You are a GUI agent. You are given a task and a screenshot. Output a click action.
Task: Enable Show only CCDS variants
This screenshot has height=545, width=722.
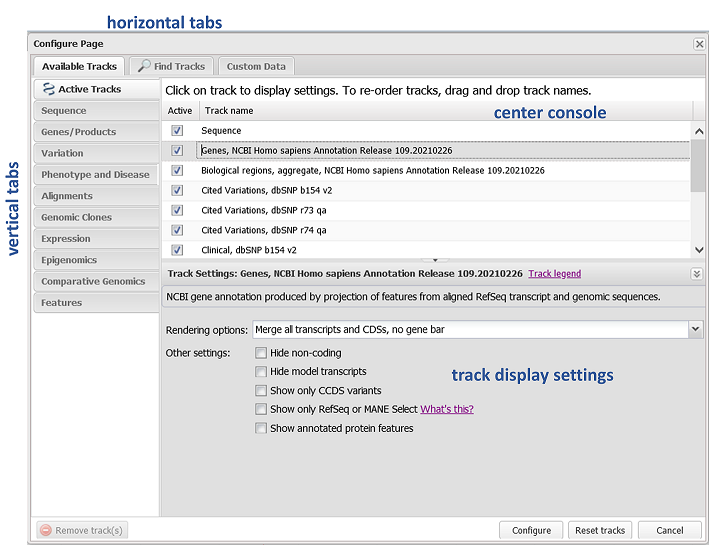261,391
